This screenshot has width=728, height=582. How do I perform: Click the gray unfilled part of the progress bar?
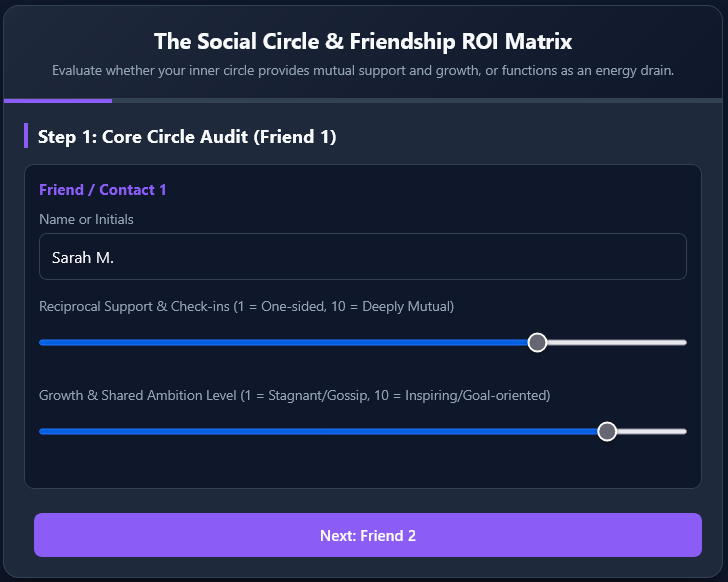click(417, 101)
